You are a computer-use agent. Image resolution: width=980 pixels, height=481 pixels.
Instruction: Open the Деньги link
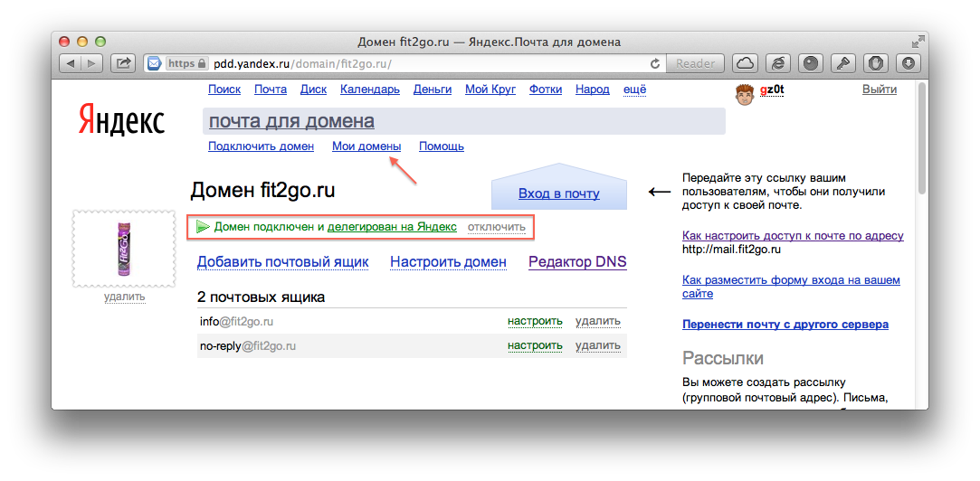pyautogui.click(x=433, y=90)
